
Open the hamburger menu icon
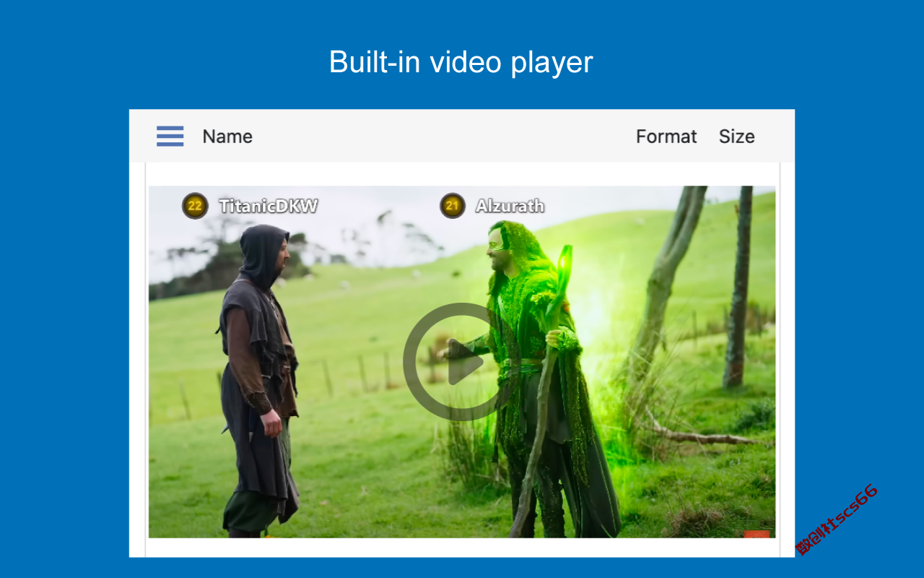170,136
